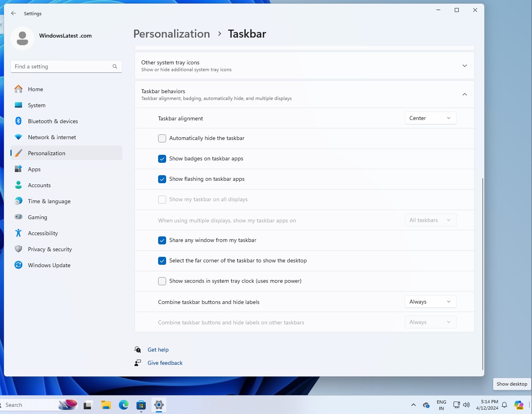Select Bluetooth & devices in the sidebar
The height and width of the screenshot is (414, 532).
click(53, 121)
